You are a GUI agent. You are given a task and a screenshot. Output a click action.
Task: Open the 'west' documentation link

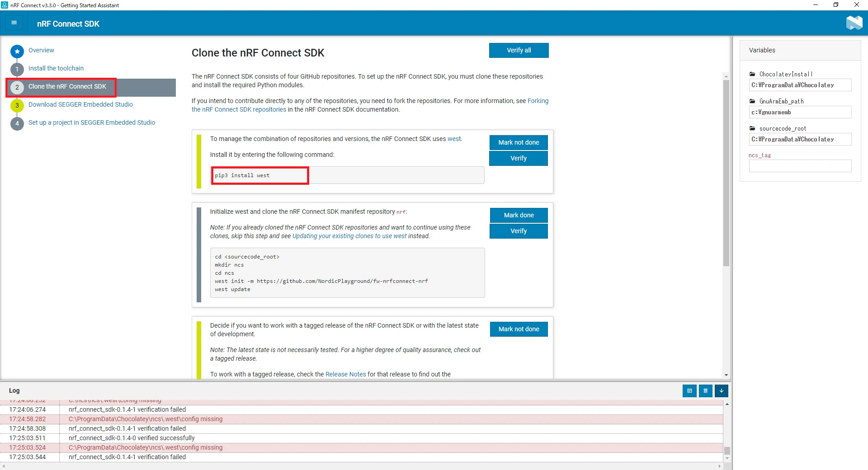click(x=454, y=139)
